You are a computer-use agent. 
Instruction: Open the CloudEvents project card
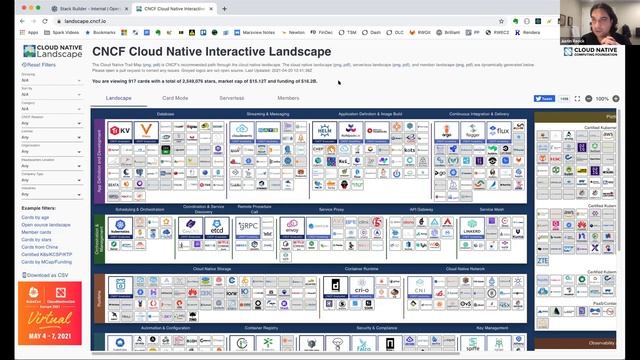(x=242, y=132)
